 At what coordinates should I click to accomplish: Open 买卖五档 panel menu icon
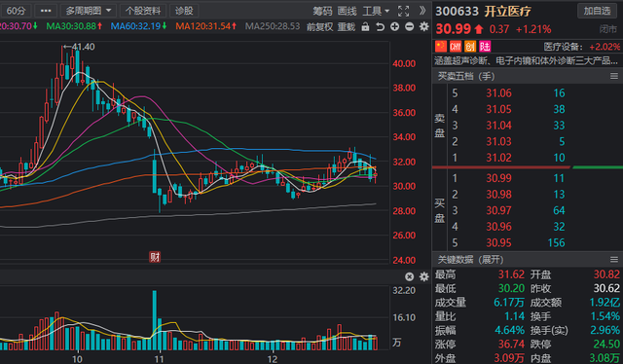click(614, 76)
